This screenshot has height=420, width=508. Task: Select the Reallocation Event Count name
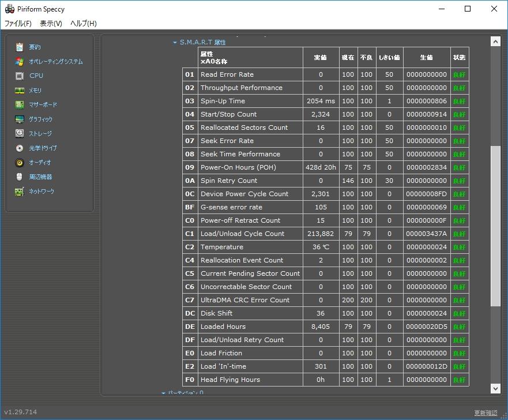242,261
